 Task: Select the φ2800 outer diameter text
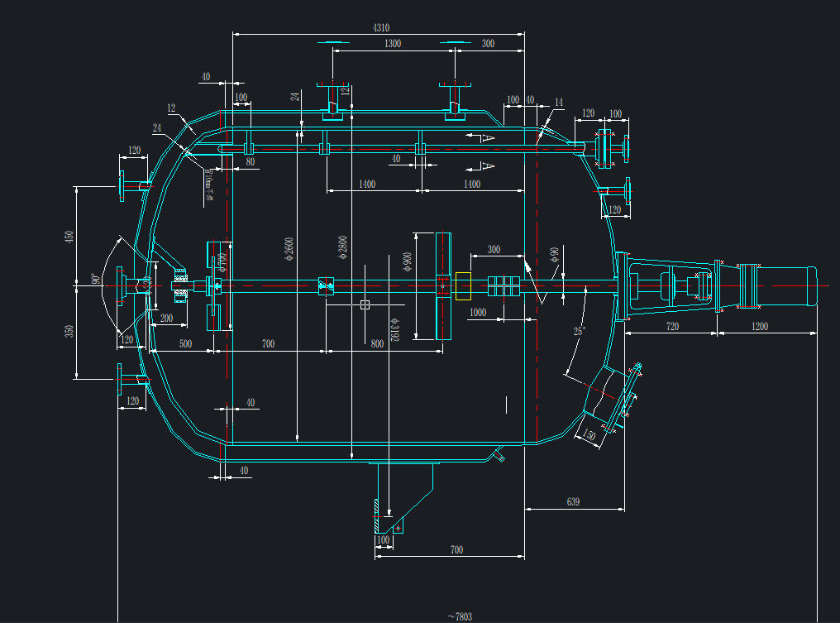[343, 247]
